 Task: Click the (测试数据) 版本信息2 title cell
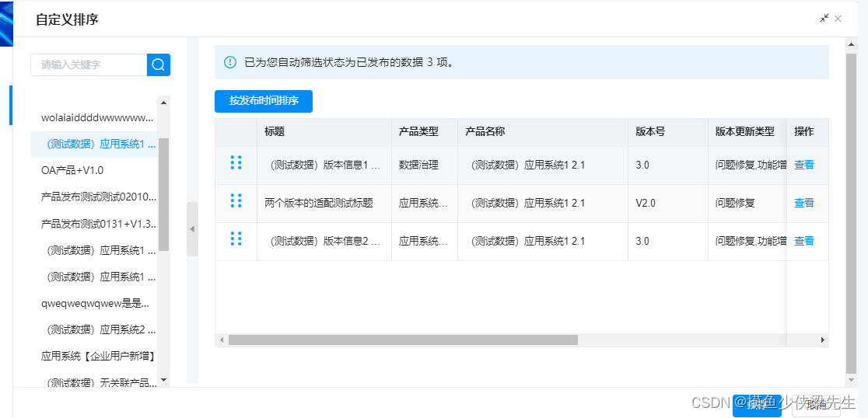tap(324, 241)
